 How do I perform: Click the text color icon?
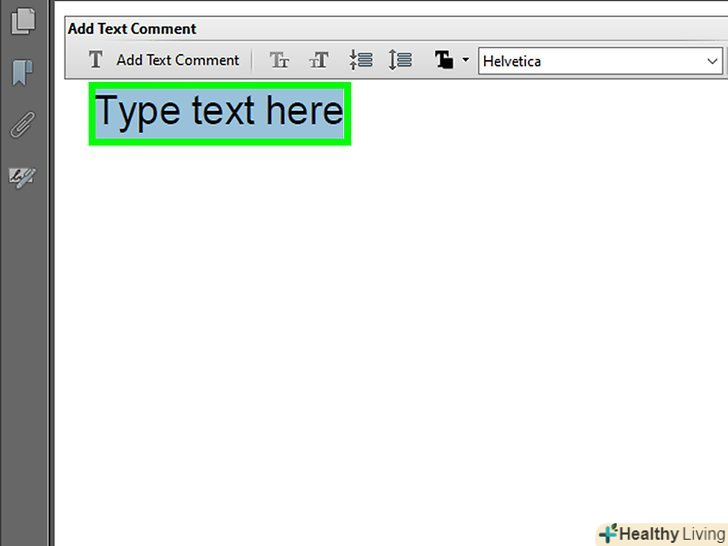point(443,60)
